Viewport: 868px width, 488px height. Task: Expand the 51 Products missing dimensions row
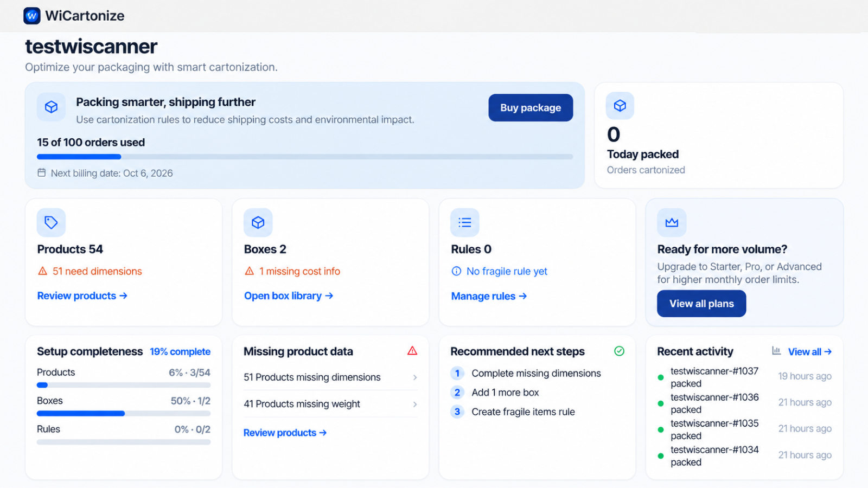pos(330,377)
